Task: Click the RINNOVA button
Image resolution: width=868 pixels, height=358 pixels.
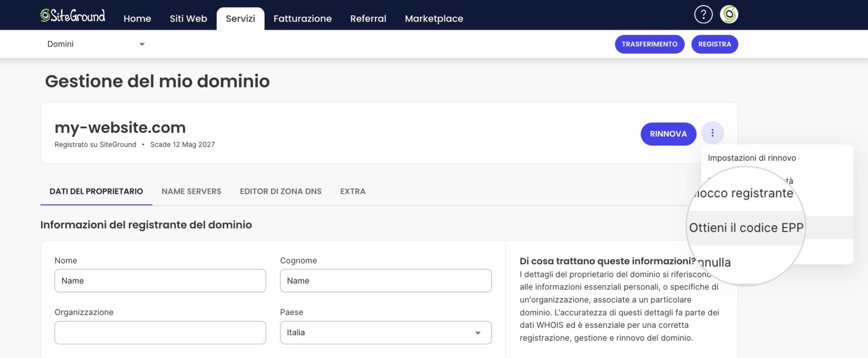Action: pyautogui.click(x=668, y=134)
